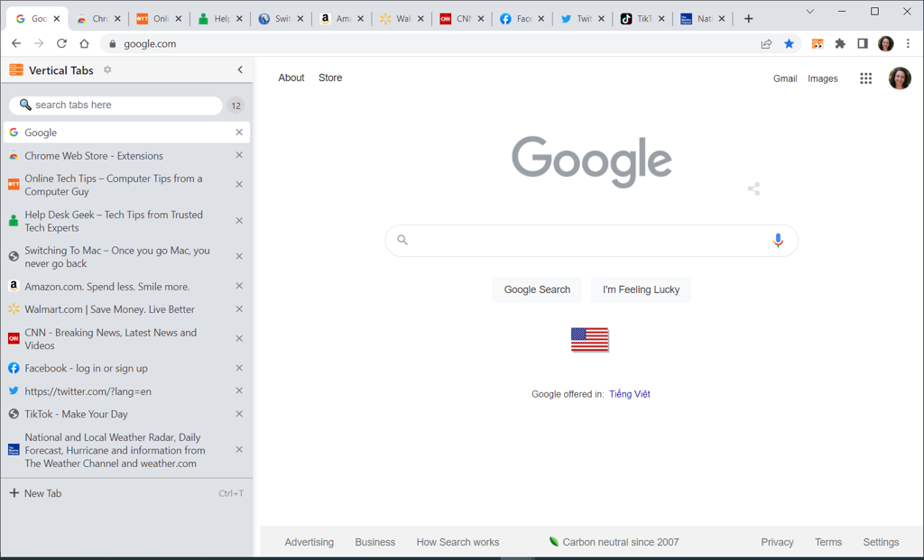Open the Tiếng Việt language link

point(629,394)
